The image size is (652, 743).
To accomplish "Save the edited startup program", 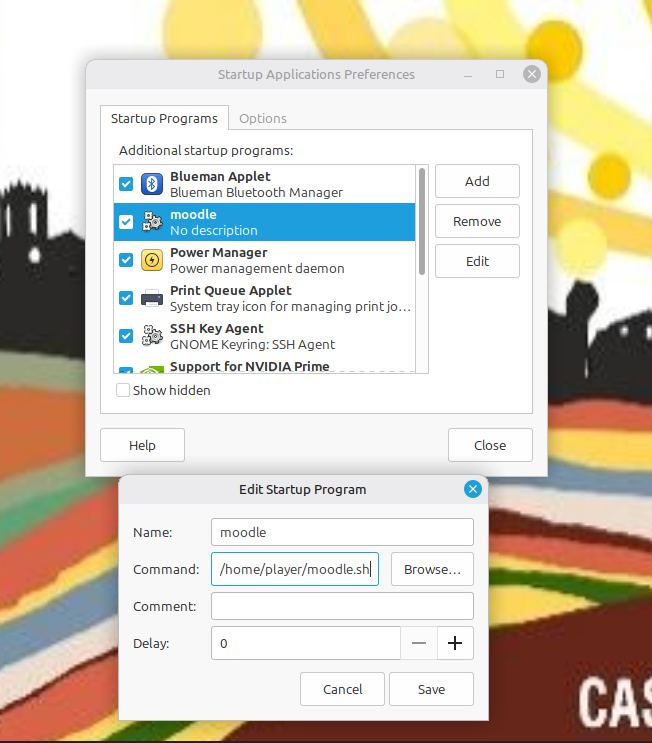I will [x=431, y=689].
